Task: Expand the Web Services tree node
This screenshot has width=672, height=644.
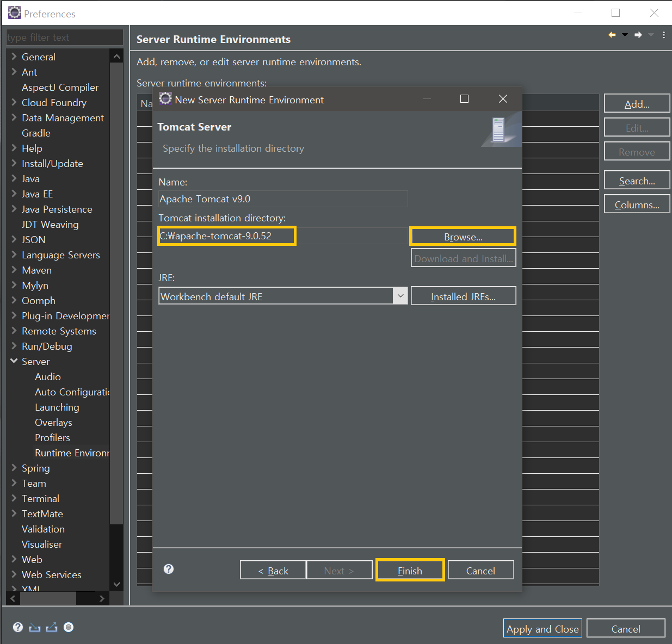Action: pyautogui.click(x=14, y=574)
